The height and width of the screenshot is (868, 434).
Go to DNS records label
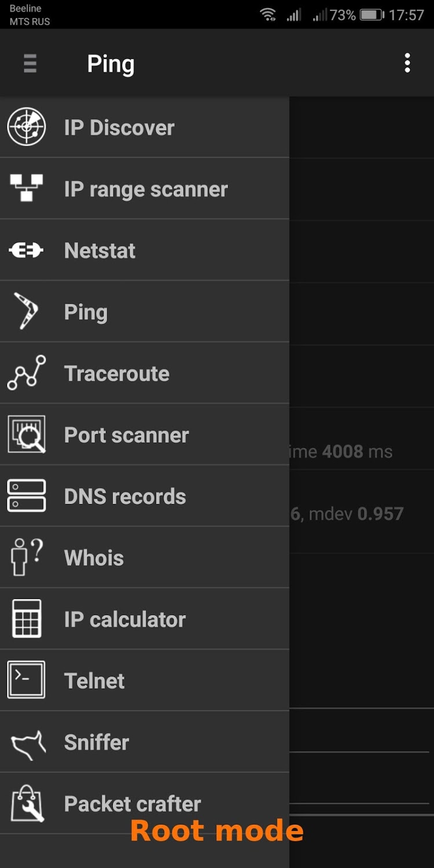(x=125, y=496)
